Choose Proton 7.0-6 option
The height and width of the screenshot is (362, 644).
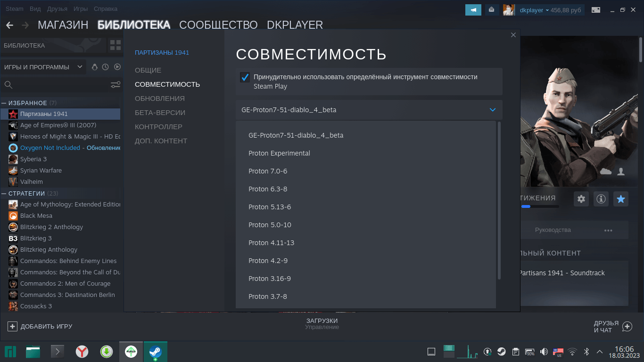point(366,171)
